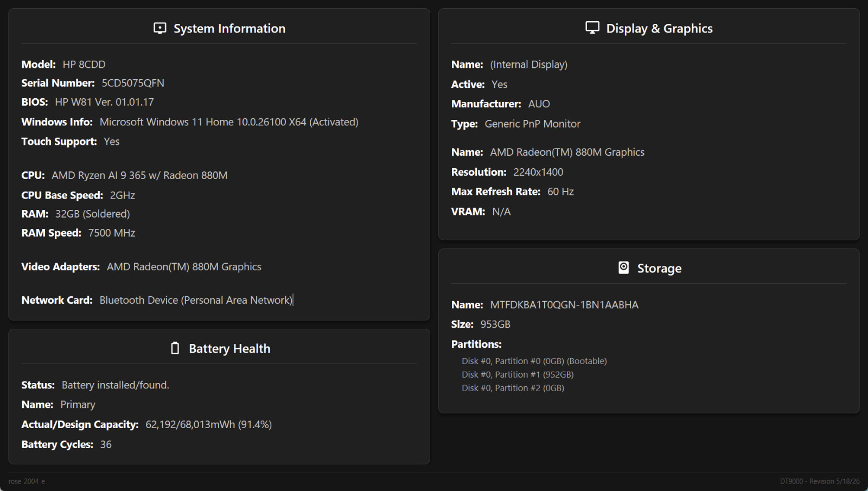
Task: Click CPU value AMD Ryzen AI 9 365
Action: click(139, 175)
